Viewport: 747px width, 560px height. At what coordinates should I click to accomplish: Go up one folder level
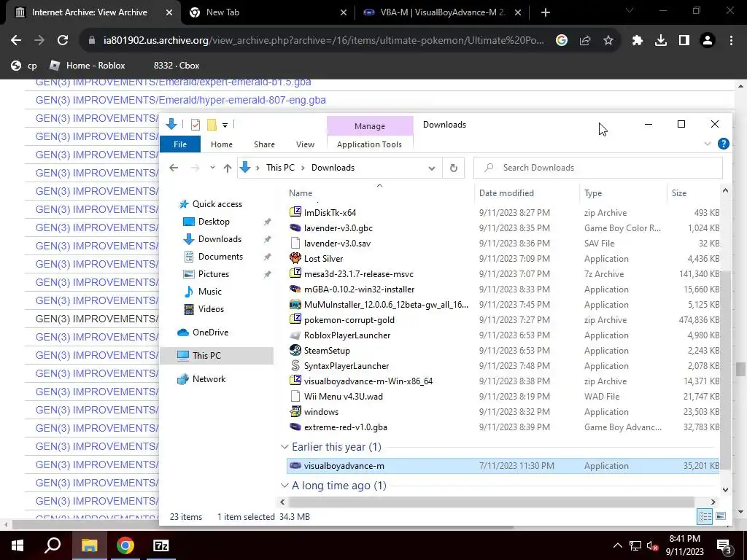tap(228, 168)
